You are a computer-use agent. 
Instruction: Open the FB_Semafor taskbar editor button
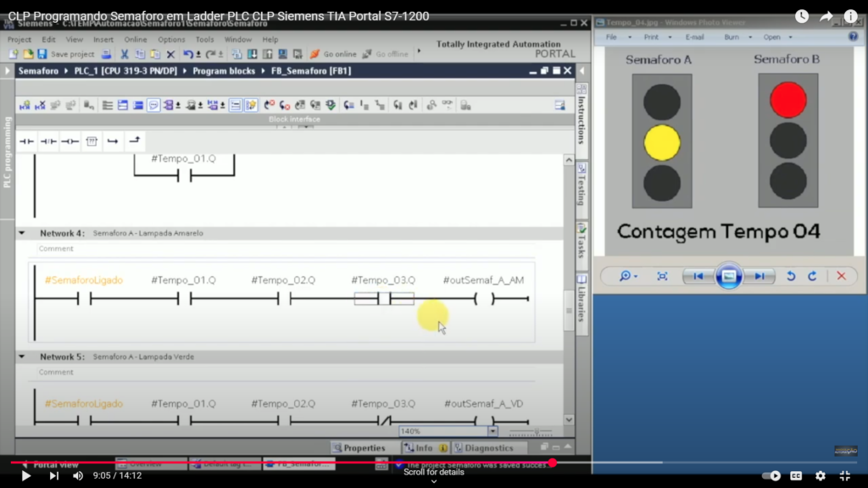tap(299, 464)
